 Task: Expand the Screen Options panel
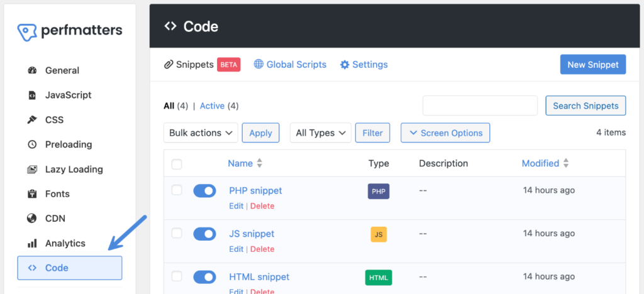[x=445, y=133]
